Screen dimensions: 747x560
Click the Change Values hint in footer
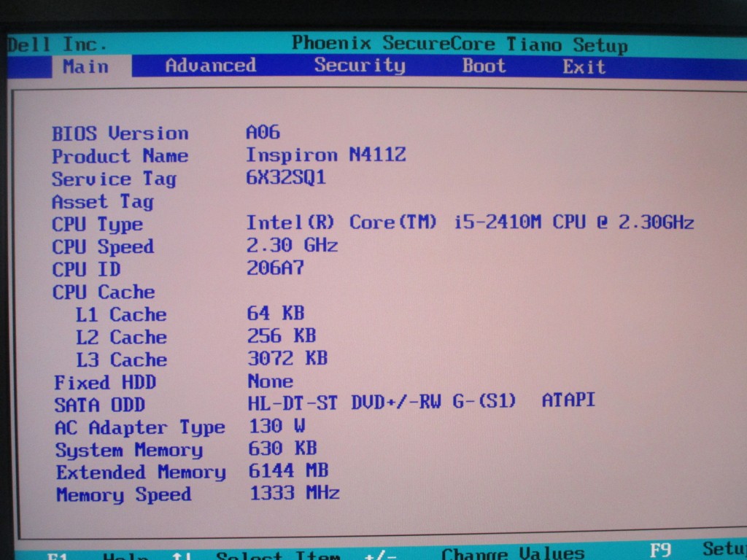point(513,554)
